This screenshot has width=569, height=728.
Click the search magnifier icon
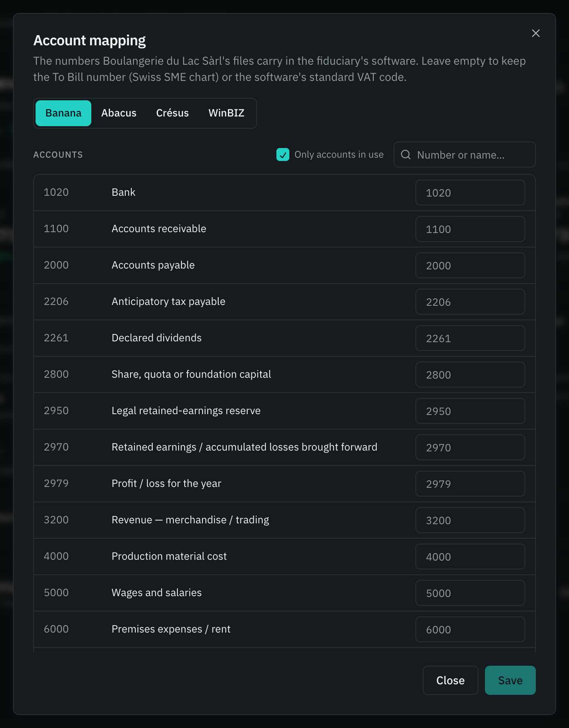coord(406,154)
